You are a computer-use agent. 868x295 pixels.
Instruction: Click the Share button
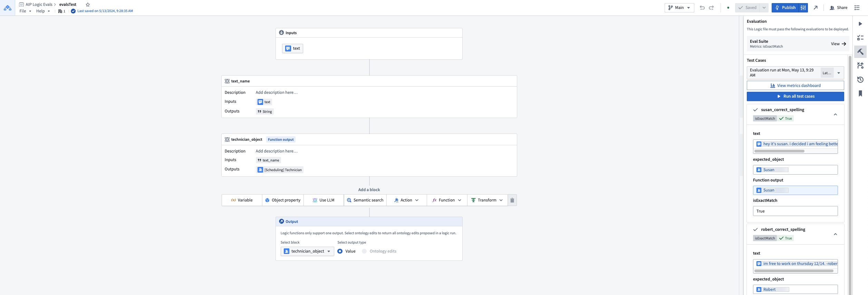coord(838,8)
